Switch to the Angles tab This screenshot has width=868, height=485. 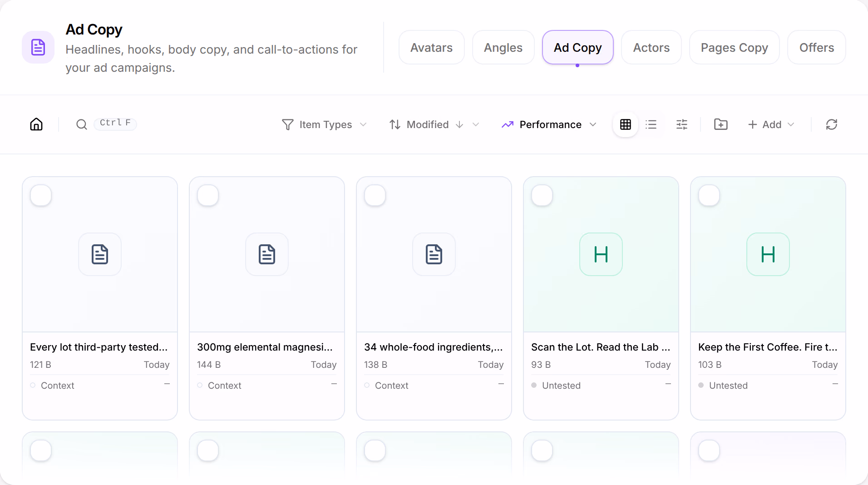pos(503,47)
